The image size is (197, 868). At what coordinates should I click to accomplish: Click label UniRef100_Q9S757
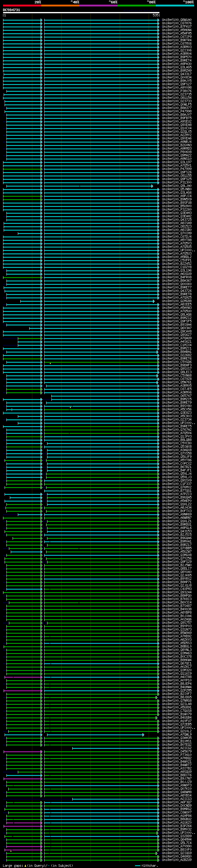tap(177, 622)
